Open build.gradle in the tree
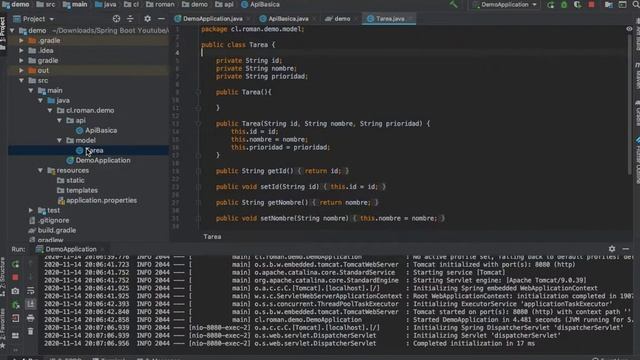This screenshot has height=360, width=640. [x=57, y=231]
